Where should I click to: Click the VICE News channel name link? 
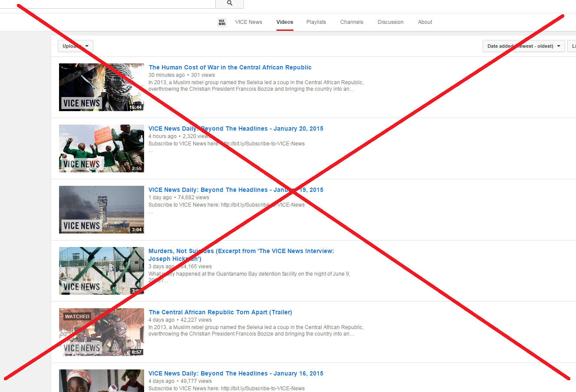click(248, 22)
